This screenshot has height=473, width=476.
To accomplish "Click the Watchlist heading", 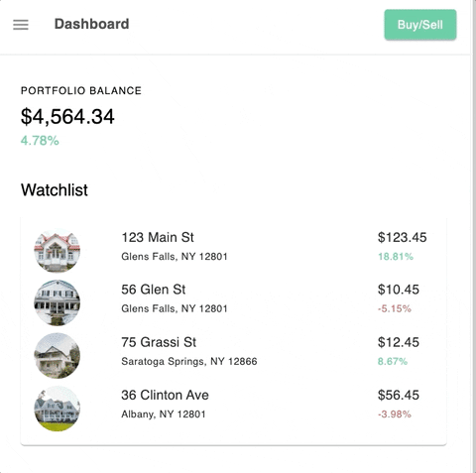I will click(55, 190).
